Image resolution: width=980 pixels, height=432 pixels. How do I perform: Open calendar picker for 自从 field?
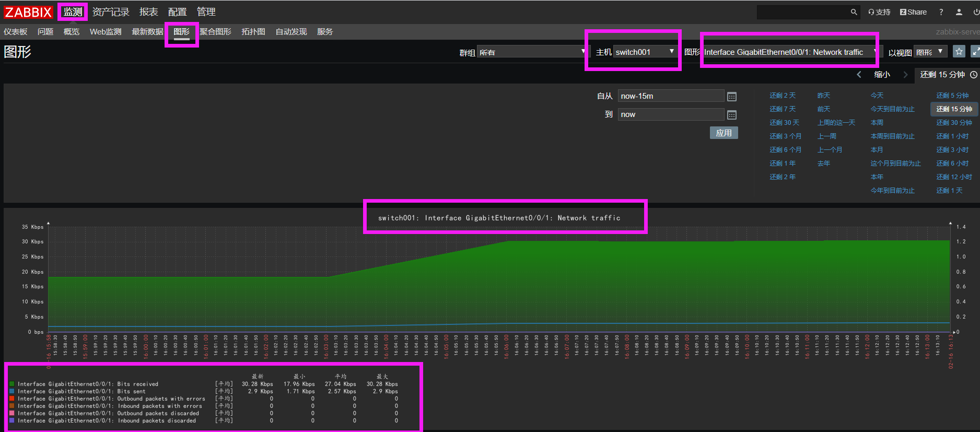click(732, 97)
